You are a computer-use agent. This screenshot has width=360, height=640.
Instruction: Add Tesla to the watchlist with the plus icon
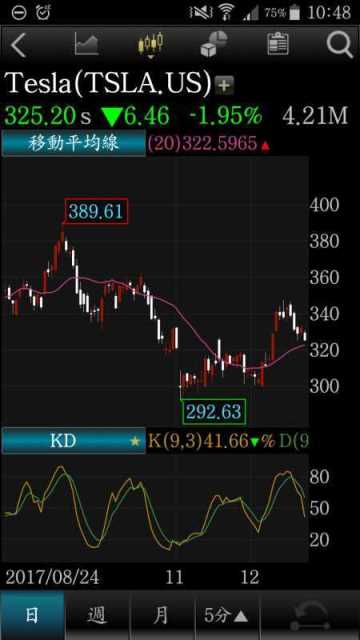pyautogui.click(x=225, y=85)
